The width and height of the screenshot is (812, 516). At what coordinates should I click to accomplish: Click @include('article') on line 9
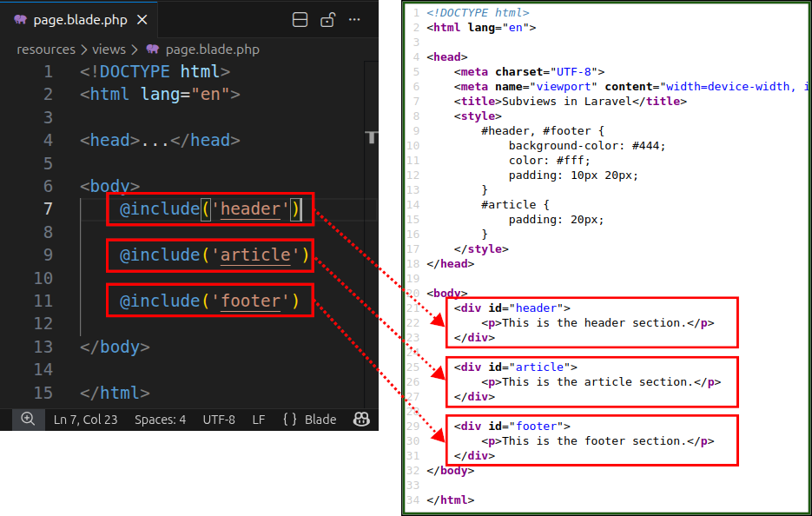coord(215,255)
